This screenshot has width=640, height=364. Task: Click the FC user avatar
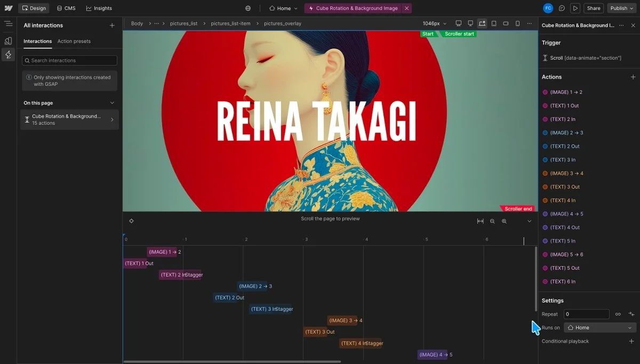coord(548,8)
